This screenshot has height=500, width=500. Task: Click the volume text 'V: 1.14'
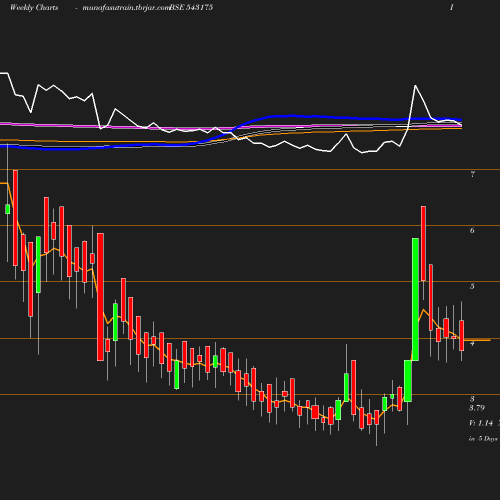481,423
